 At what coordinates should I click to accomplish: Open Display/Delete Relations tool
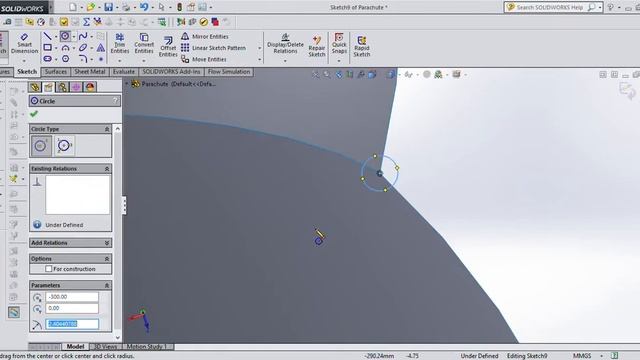(285, 44)
